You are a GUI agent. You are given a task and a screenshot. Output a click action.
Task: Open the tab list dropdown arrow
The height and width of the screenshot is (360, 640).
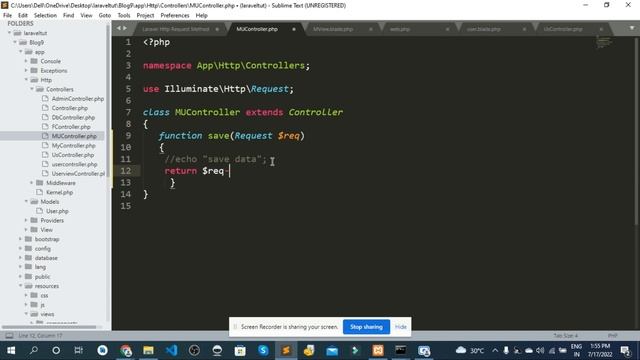click(632, 28)
